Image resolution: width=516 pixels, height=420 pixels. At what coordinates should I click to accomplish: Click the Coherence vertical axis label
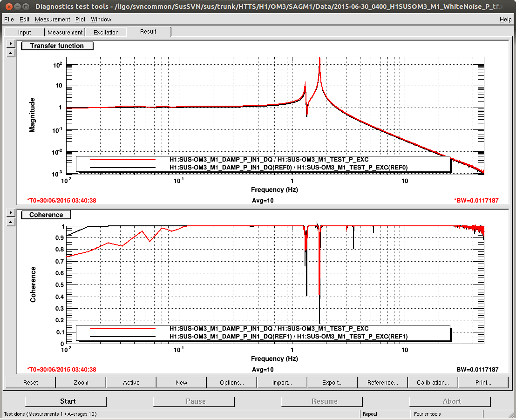point(33,285)
